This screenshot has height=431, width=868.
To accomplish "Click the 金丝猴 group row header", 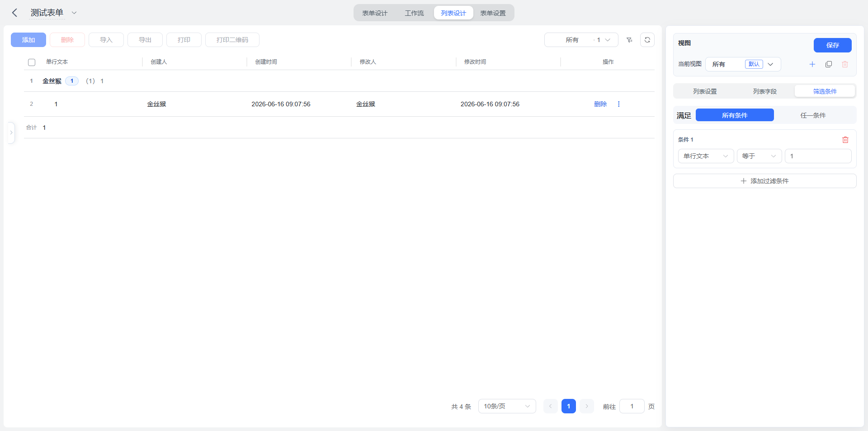I will tap(339, 81).
